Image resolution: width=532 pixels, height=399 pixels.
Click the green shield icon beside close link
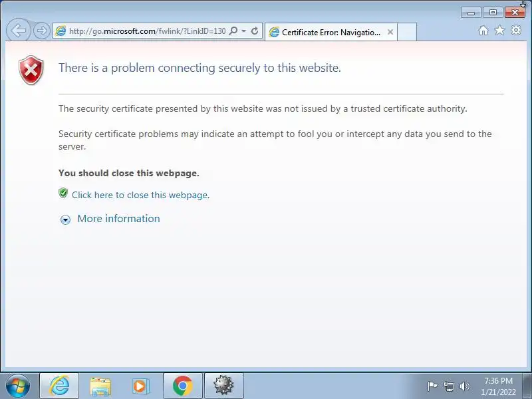click(x=63, y=193)
